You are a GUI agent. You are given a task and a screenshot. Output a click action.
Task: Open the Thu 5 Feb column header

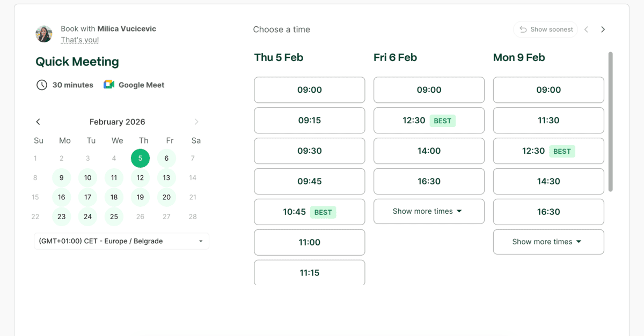pyautogui.click(x=279, y=57)
